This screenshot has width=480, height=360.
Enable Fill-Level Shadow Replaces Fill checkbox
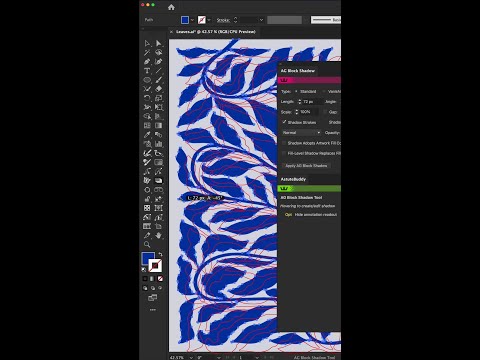[x=284, y=153]
